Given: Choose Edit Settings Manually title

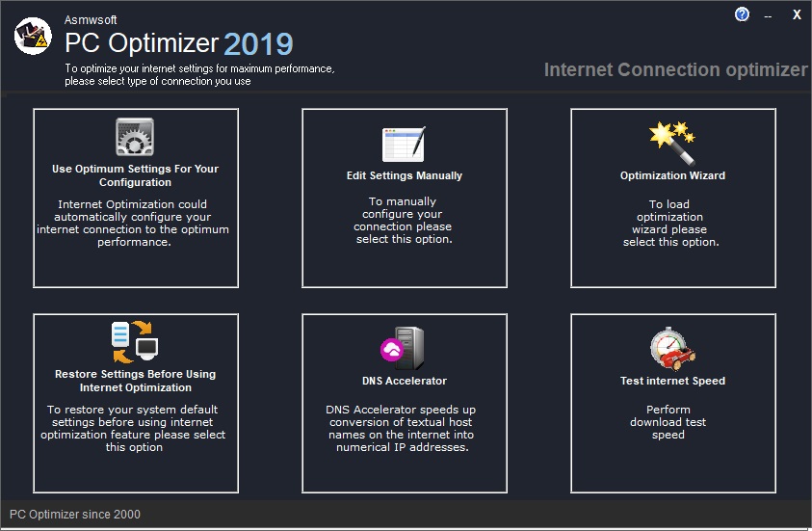Looking at the screenshot, I should (x=404, y=175).
